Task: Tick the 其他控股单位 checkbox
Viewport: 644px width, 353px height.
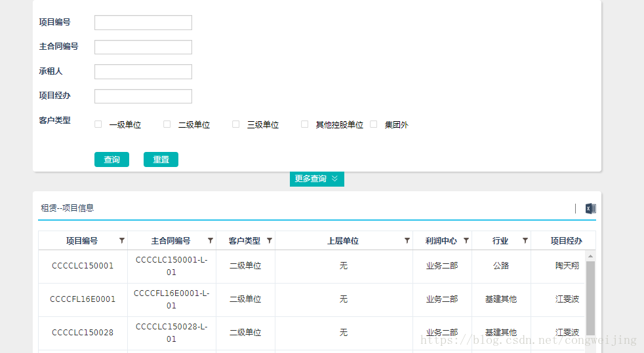Action: pos(305,124)
